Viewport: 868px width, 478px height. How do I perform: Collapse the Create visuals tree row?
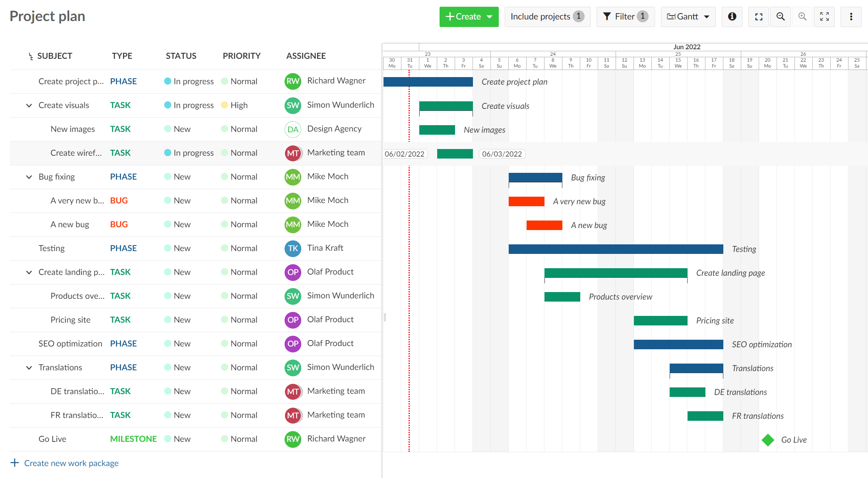coord(29,105)
